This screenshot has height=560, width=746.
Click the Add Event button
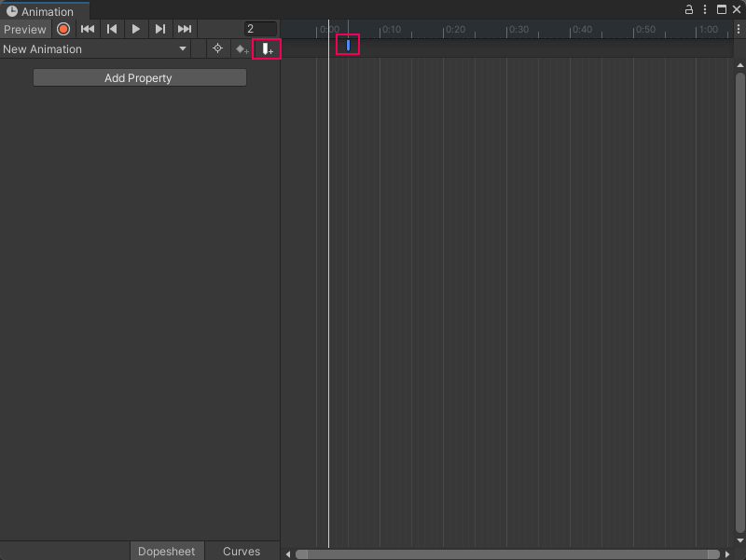point(267,48)
